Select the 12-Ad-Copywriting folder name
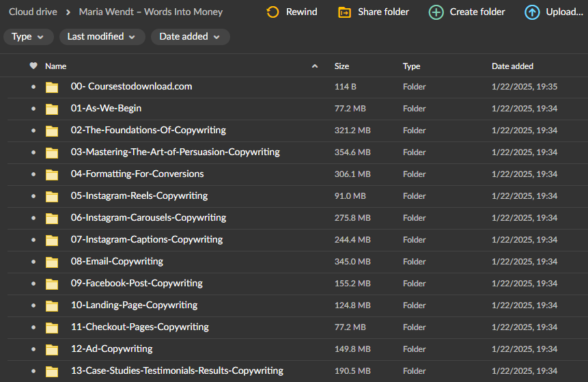Viewport: 588px width, 382px height. click(x=112, y=349)
